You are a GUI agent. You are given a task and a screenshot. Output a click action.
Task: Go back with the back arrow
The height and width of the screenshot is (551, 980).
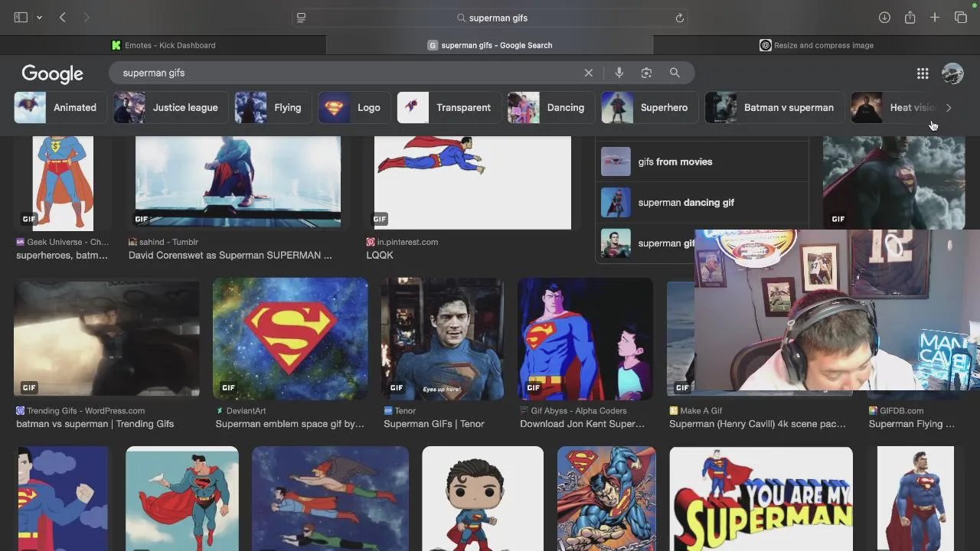(63, 18)
